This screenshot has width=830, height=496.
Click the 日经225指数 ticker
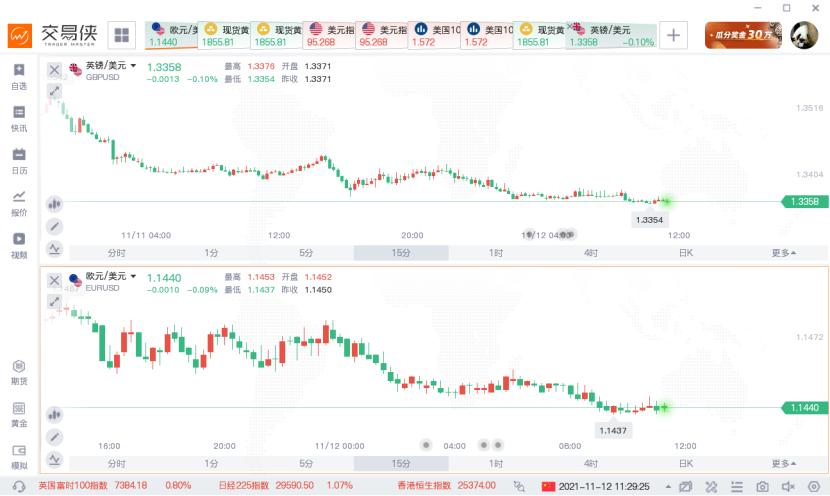click(x=286, y=485)
